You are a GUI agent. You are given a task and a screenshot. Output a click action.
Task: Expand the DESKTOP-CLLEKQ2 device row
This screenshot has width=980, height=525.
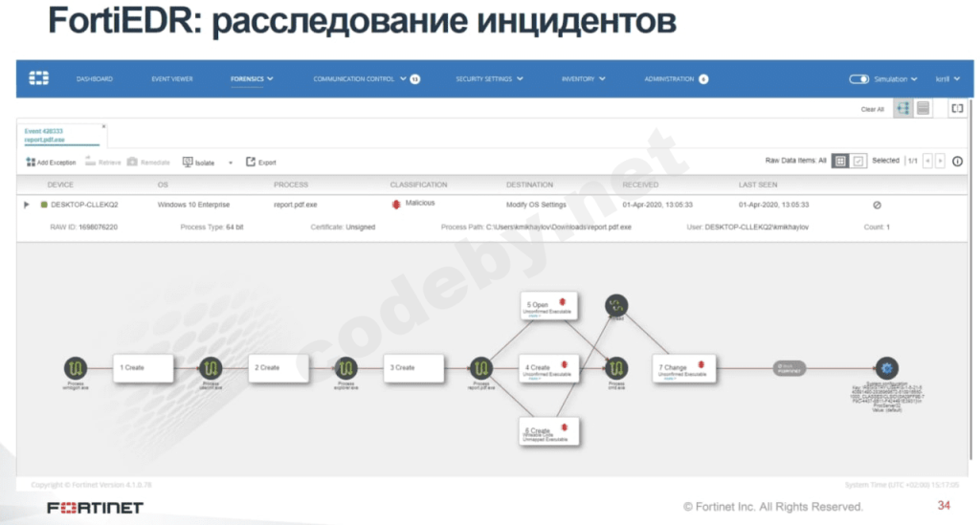click(26, 204)
